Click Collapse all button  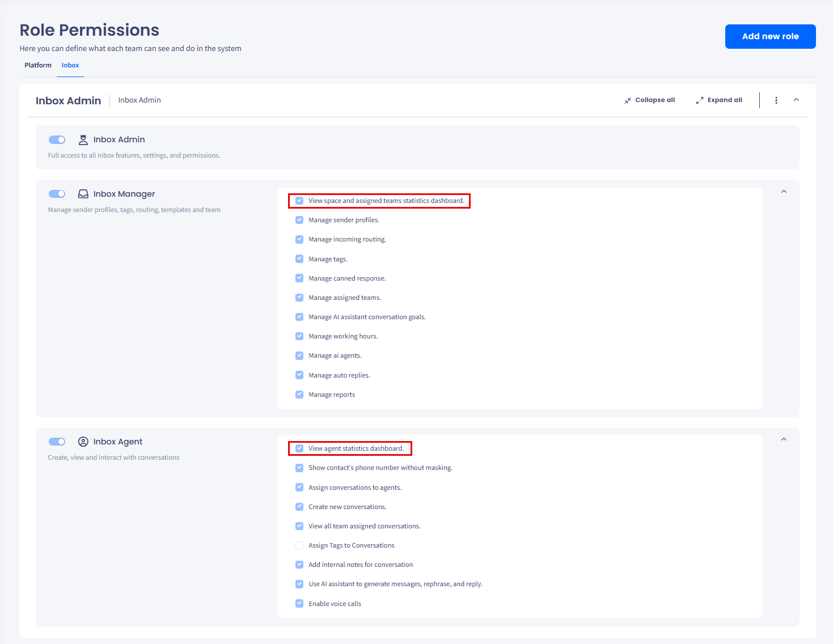click(649, 100)
